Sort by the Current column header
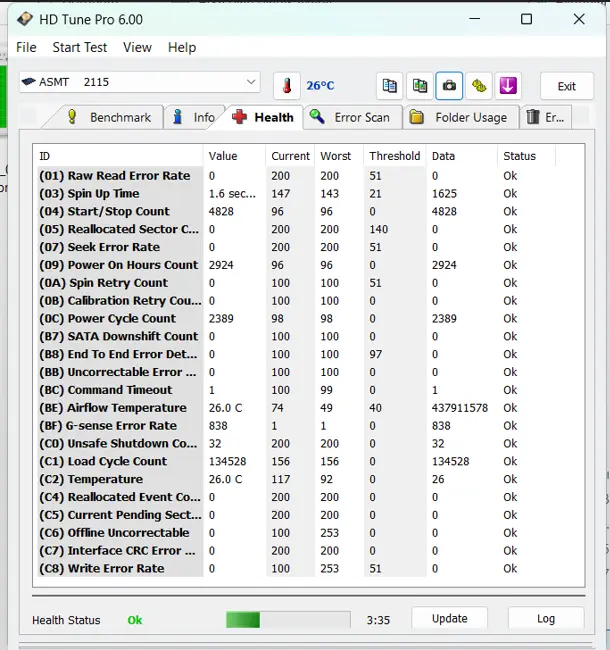 pyautogui.click(x=290, y=156)
